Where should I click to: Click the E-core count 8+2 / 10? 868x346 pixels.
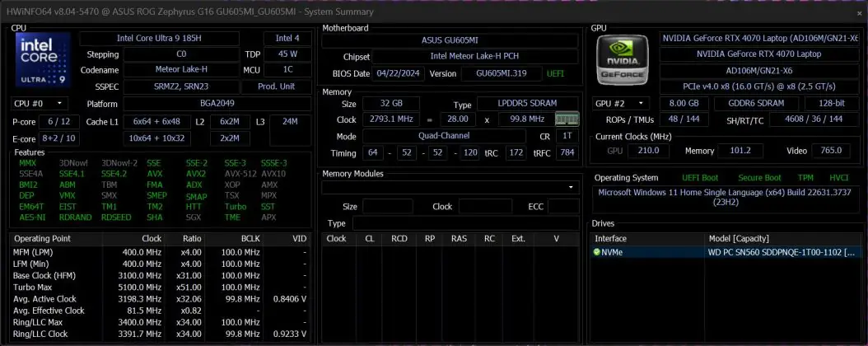[58, 138]
